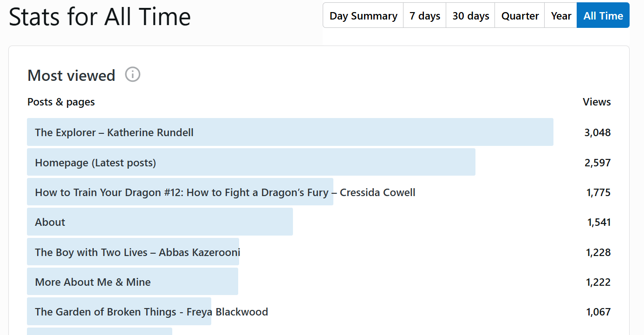This screenshot has width=644, height=335.
Task: Switch to the Day Summary tab
Action: 363,16
